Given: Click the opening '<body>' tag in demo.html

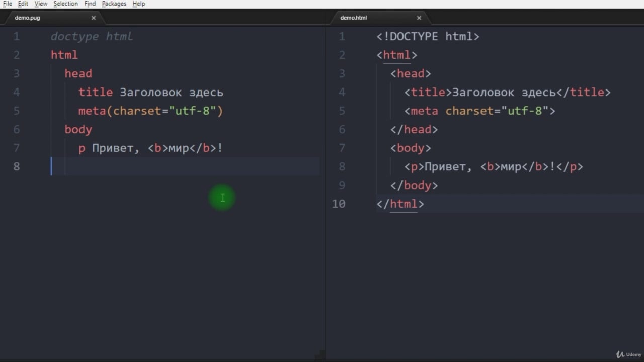Looking at the screenshot, I should pyautogui.click(x=411, y=148).
